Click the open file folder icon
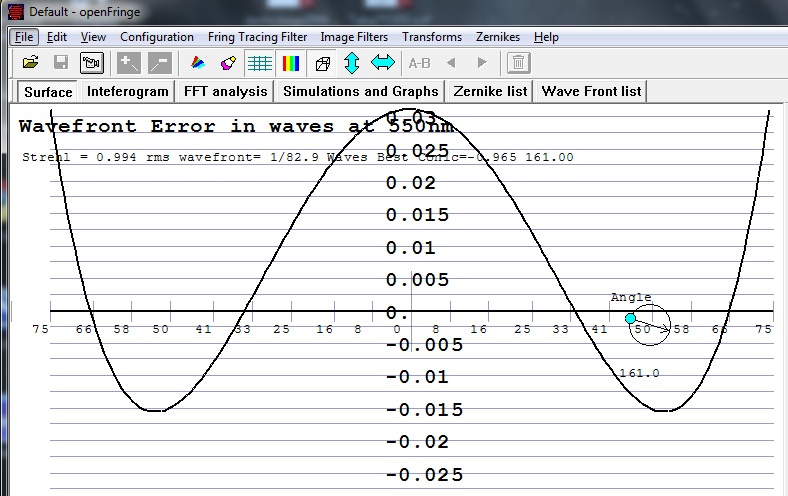 (x=31, y=63)
